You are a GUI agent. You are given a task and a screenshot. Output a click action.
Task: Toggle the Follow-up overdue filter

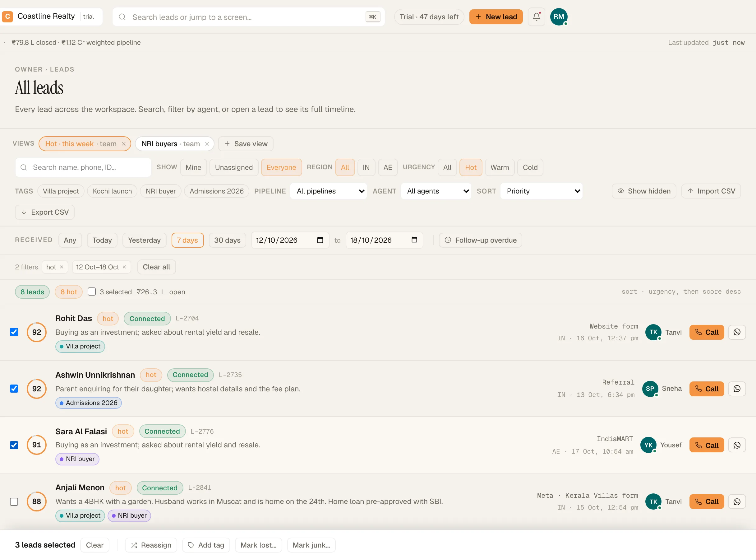click(x=480, y=240)
